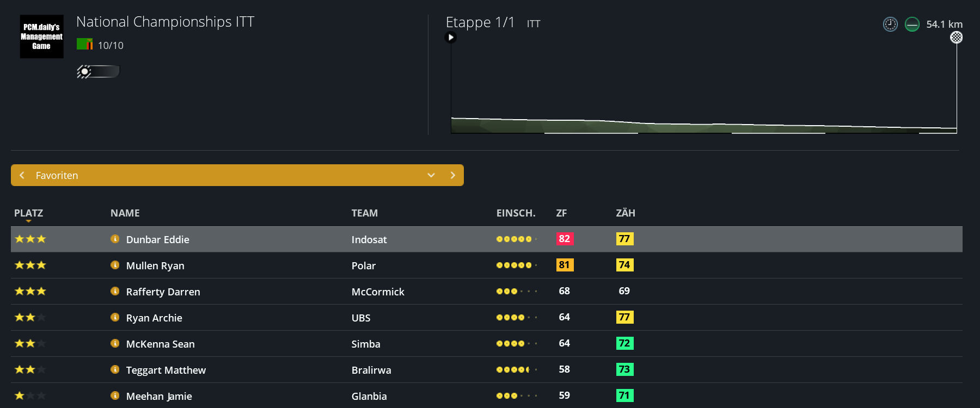
Task: Go to previous view with left chevron
Action: (x=22, y=175)
